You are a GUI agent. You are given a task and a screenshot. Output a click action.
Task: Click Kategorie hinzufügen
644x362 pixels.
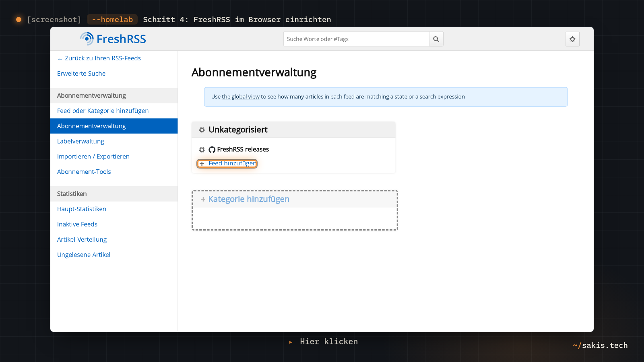click(x=249, y=199)
